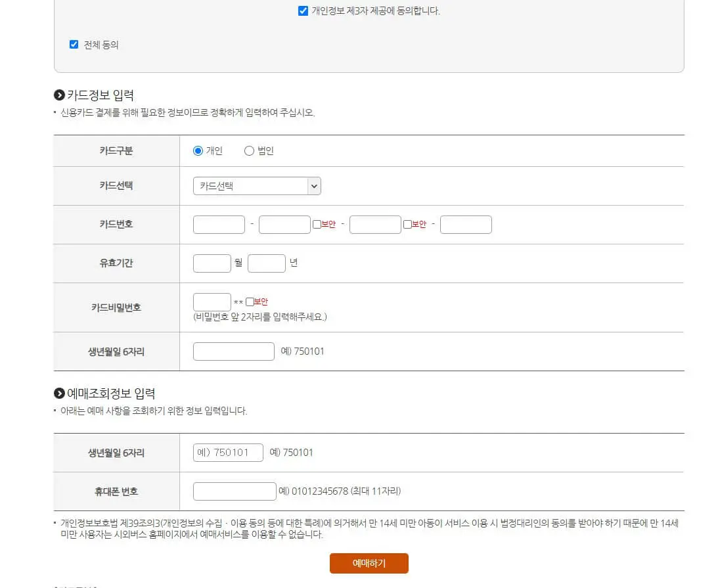Screen dimensions: 718x588
Task: Click the third card number field
Action: 375,225
